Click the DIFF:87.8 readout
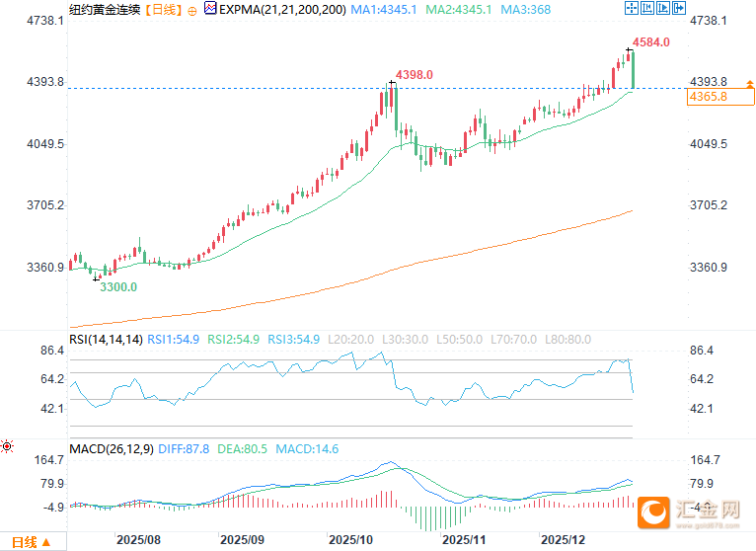 [184, 448]
